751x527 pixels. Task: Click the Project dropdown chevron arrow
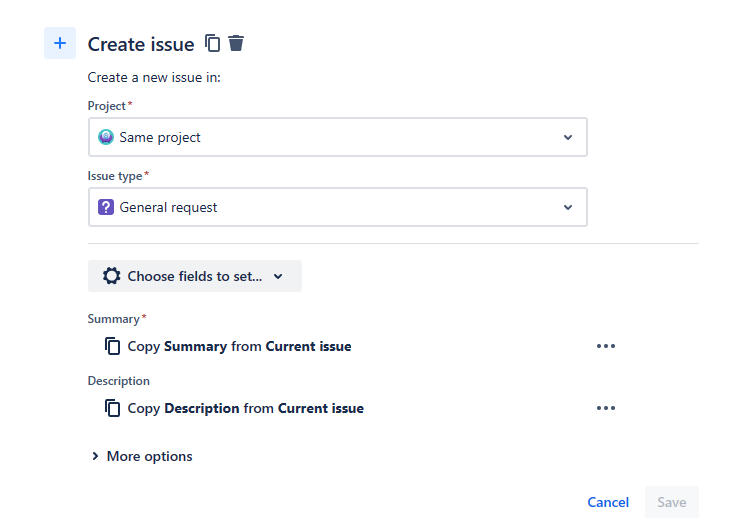coord(568,137)
